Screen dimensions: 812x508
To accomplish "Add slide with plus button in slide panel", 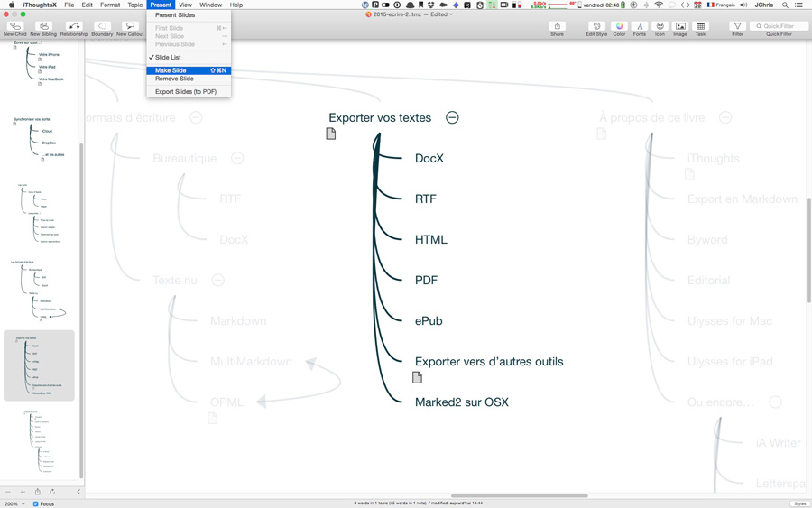I will 23,492.
